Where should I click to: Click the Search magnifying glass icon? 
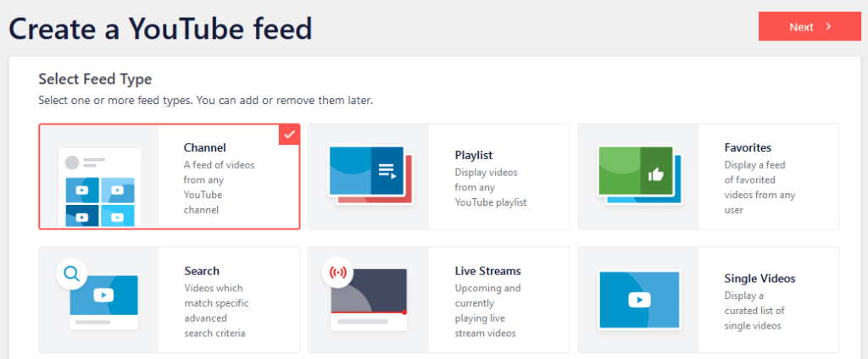[x=72, y=273]
